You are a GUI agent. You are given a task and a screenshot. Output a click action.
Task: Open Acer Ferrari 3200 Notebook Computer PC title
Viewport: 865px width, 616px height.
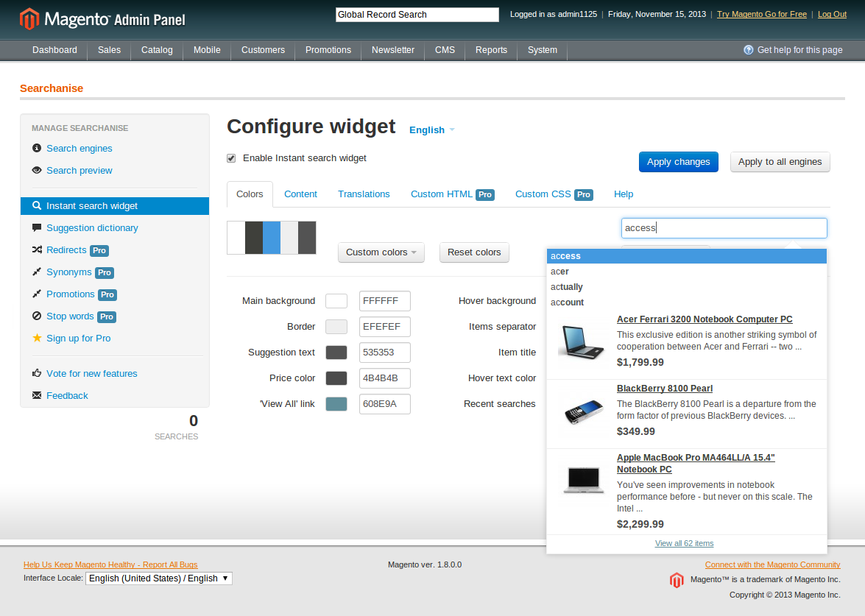click(705, 319)
